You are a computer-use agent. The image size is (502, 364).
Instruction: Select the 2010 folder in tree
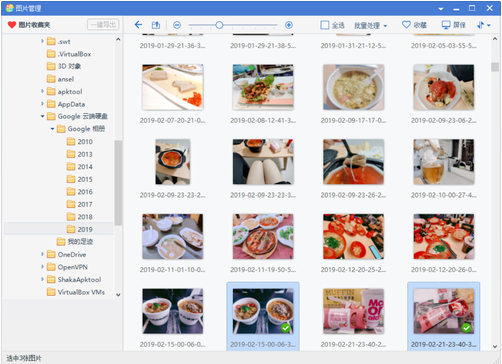tap(80, 142)
